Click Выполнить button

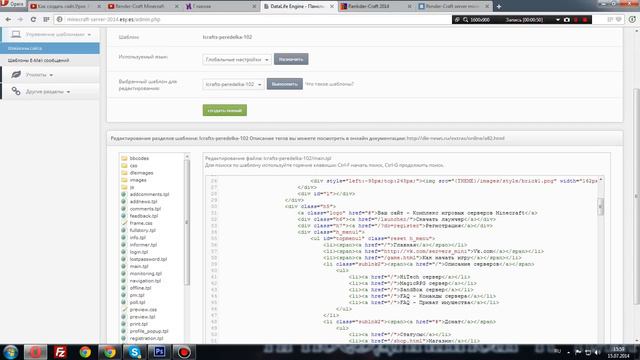point(284,84)
